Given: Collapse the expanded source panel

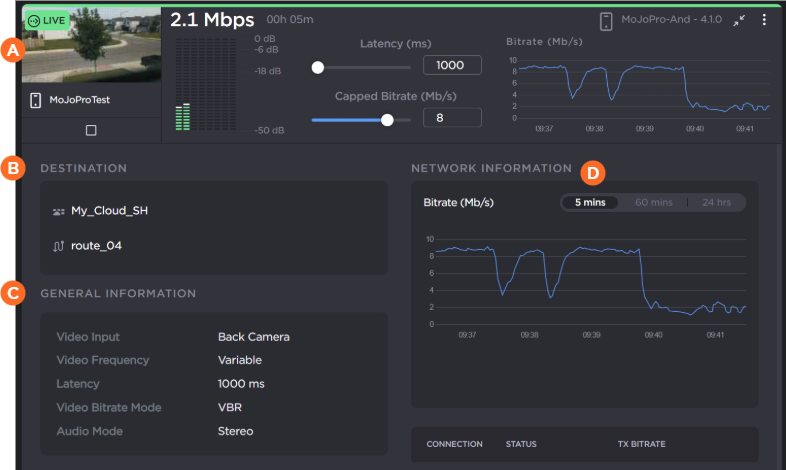Looking at the screenshot, I should (738, 20).
